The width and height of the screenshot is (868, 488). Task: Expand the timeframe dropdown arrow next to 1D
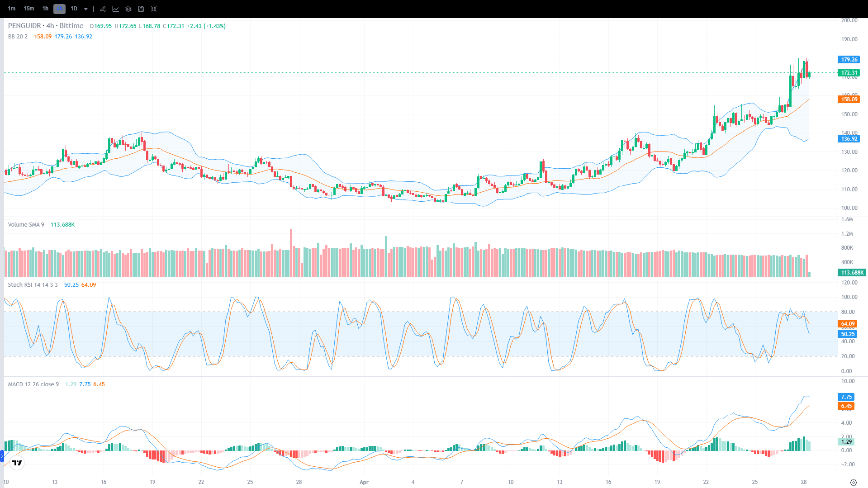[85, 9]
